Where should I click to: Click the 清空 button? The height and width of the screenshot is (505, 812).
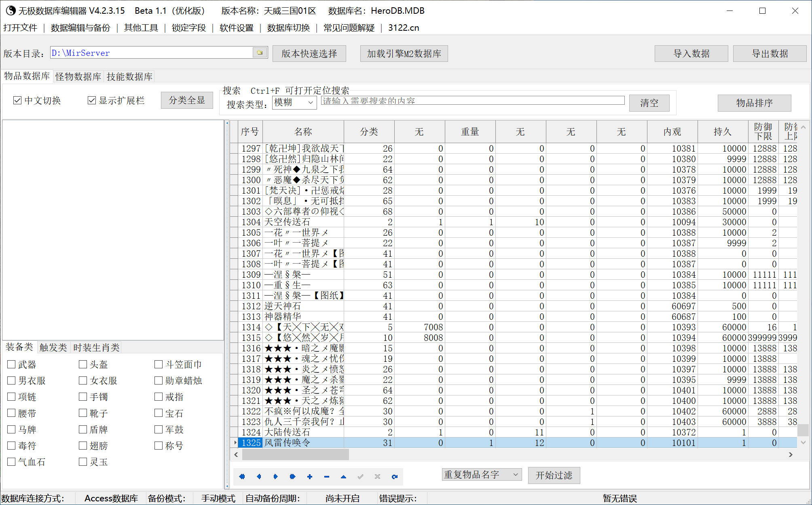[649, 103]
